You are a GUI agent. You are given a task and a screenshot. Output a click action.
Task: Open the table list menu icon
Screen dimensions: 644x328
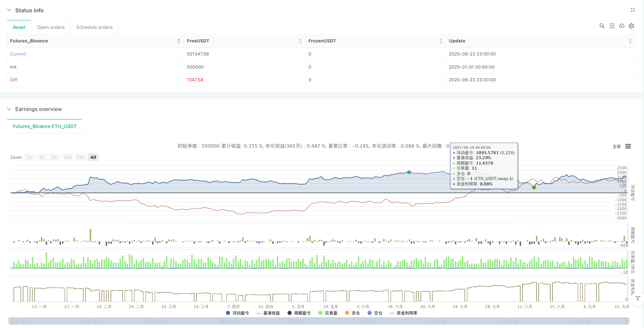point(612,26)
